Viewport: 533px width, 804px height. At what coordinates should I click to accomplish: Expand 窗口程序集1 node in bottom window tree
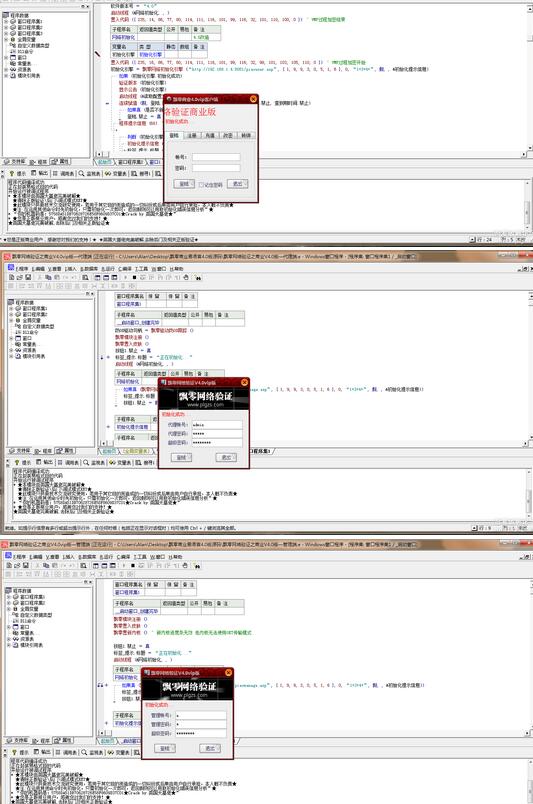click(9, 597)
